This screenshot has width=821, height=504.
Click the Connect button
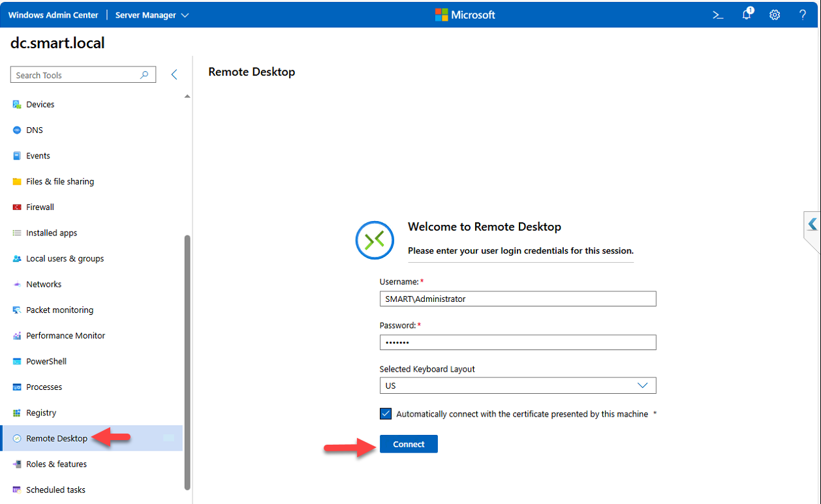coord(409,444)
